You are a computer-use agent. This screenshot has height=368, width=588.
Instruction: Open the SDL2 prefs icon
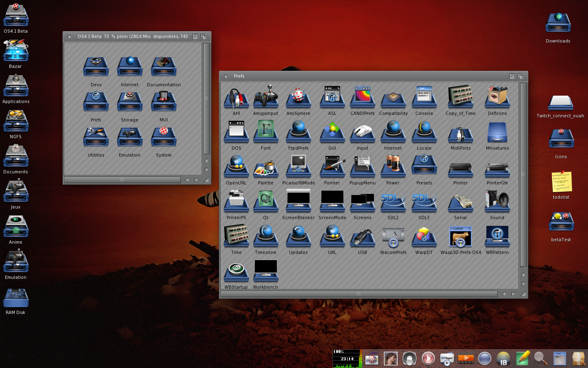(x=393, y=203)
